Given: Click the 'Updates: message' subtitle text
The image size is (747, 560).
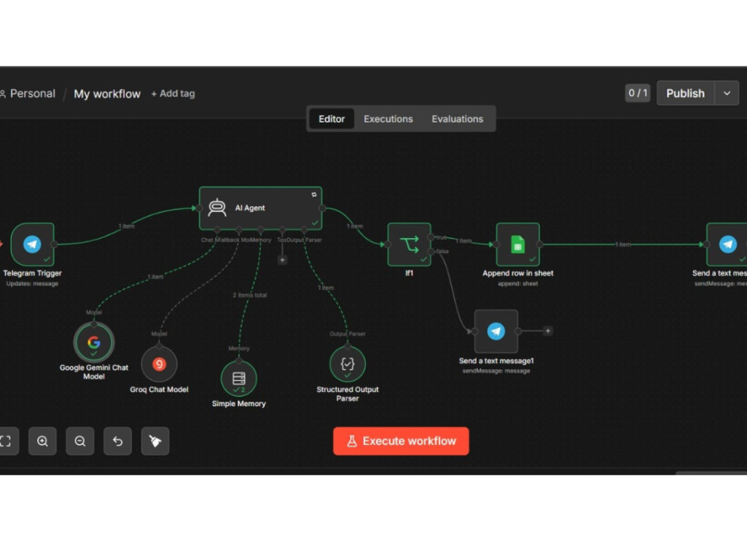Looking at the screenshot, I should pyautogui.click(x=32, y=284).
